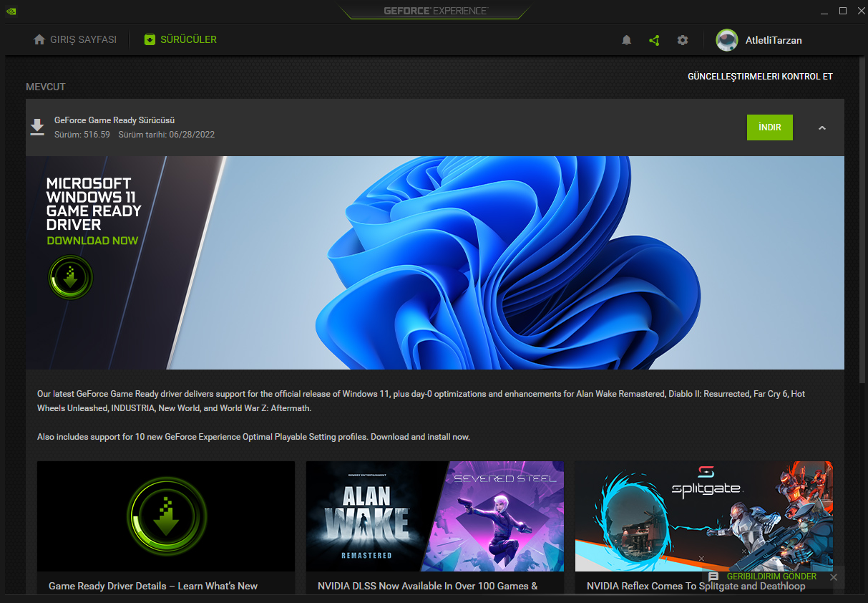Click the AtletliTarzan profile avatar
Screen dimensions: 868x603
727,40
